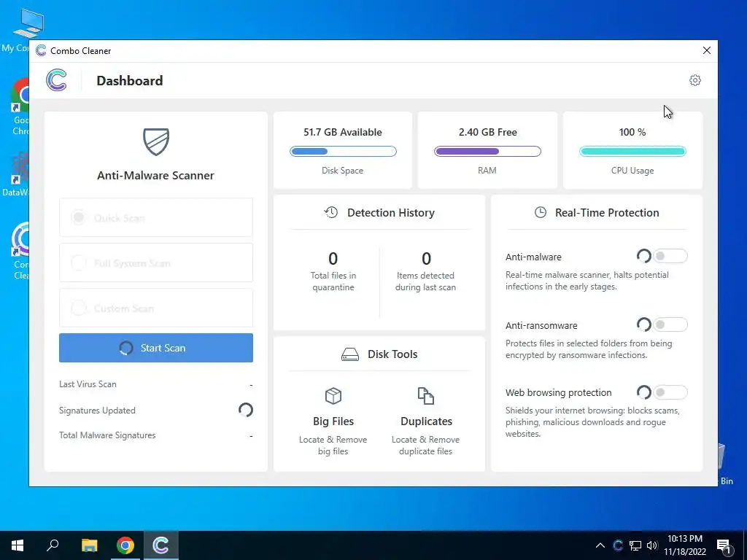Open settings via the gear icon

pos(695,80)
